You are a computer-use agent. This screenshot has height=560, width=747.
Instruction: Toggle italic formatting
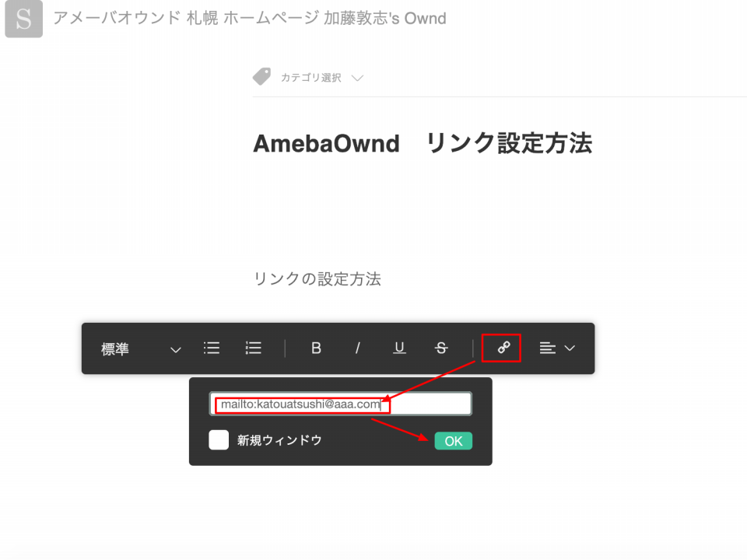coord(357,348)
